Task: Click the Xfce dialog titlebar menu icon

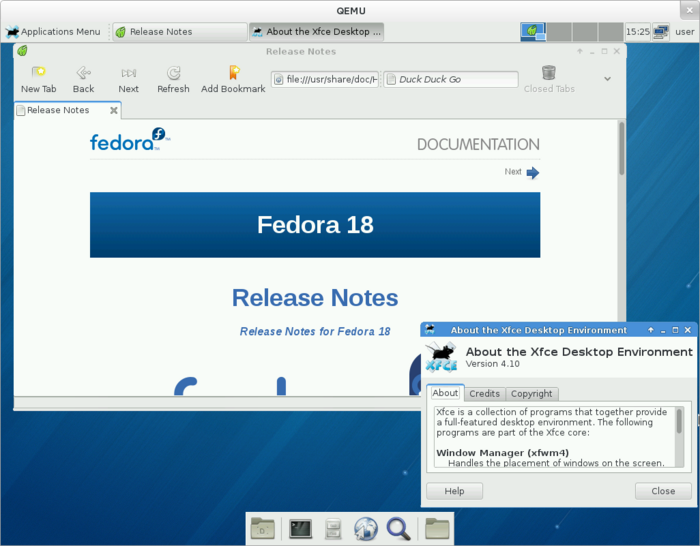Action: (x=430, y=329)
